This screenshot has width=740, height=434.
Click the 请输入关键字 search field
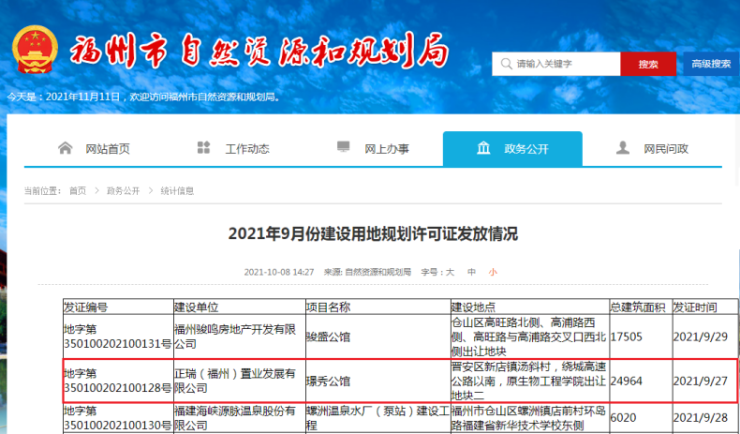[556, 64]
